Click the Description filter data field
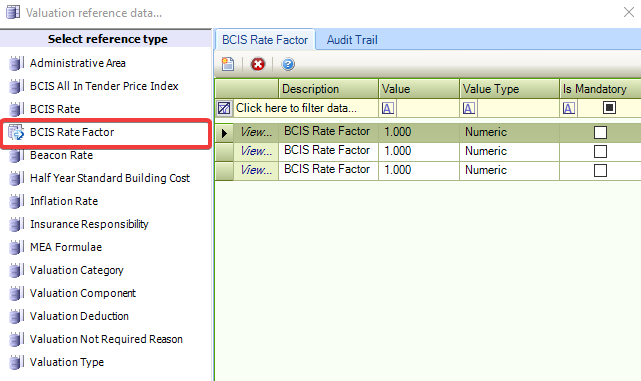 click(x=305, y=108)
